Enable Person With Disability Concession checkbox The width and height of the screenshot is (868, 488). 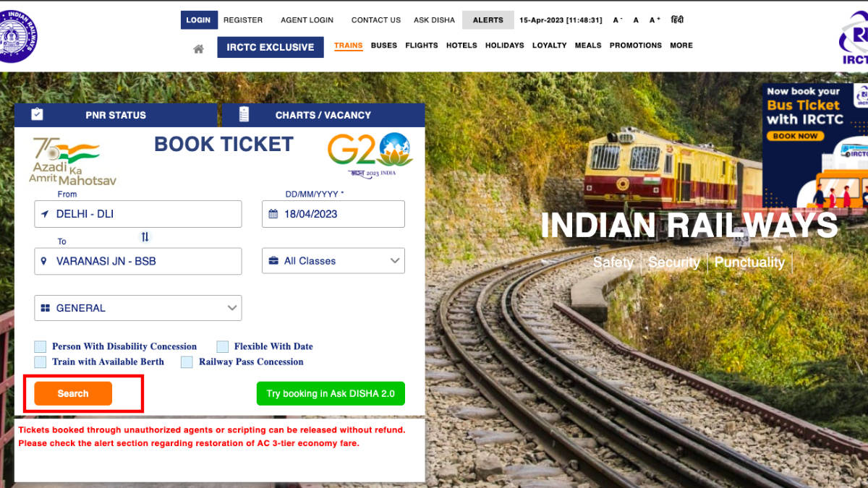(x=40, y=347)
